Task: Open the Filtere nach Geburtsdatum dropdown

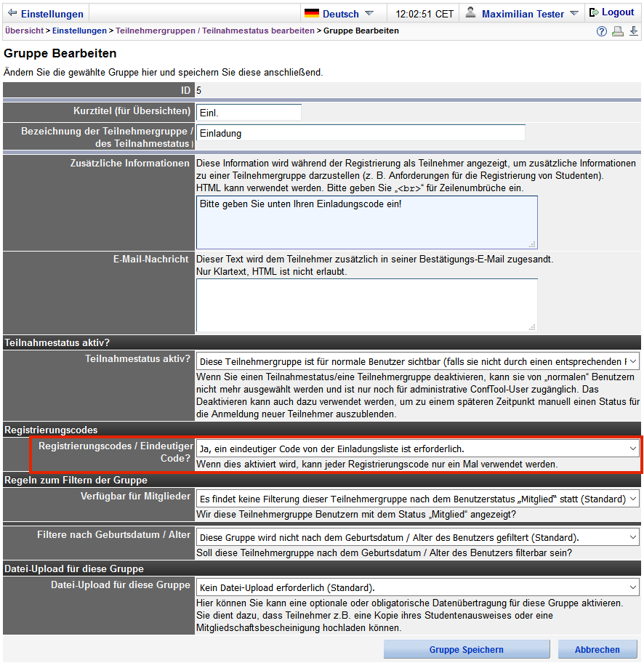Action: coord(417,537)
